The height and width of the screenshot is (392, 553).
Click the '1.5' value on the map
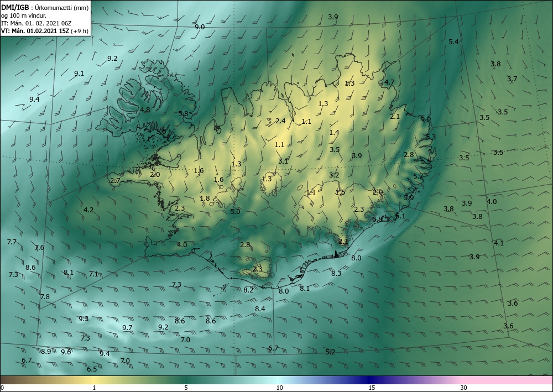click(x=340, y=192)
